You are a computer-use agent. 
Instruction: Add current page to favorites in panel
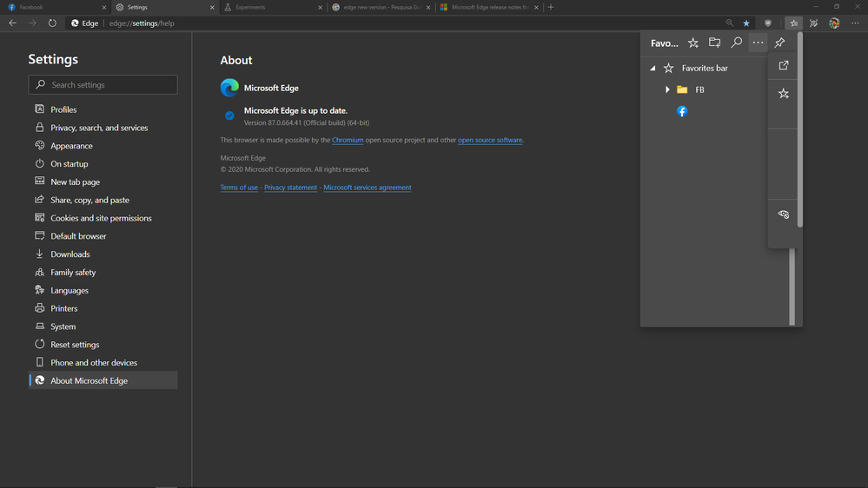tap(693, 43)
